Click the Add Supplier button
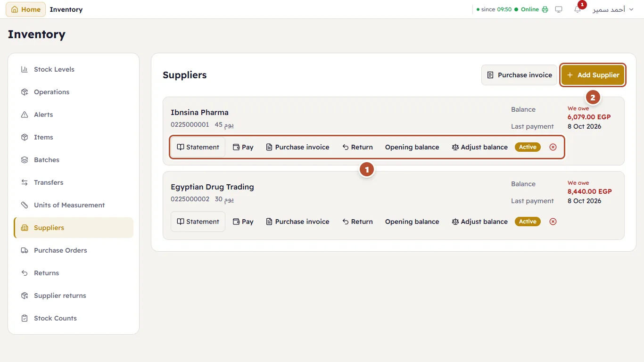644x362 pixels. point(593,75)
